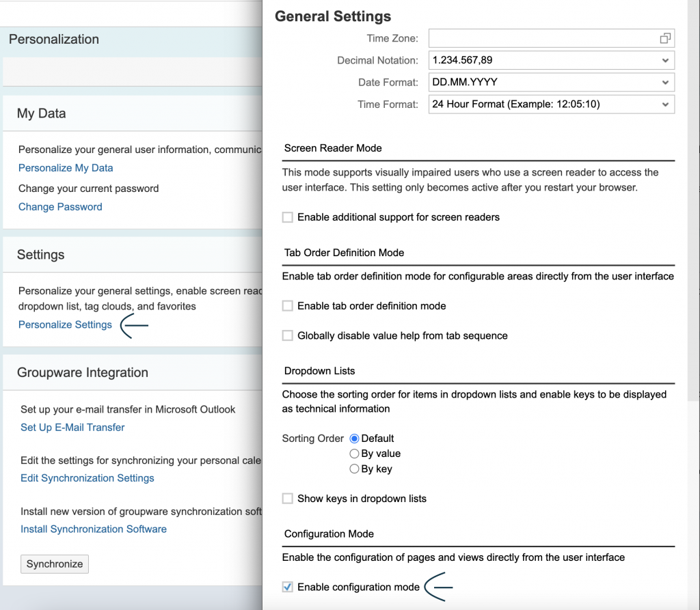Open the Personalize Settings link

click(65, 324)
